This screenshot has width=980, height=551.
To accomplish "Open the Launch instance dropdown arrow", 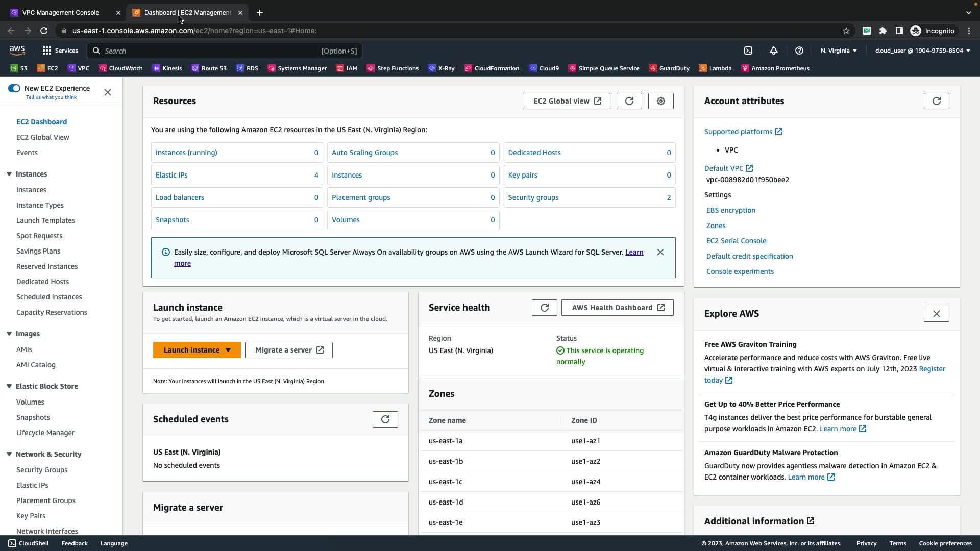I will [x=228, y=350].
